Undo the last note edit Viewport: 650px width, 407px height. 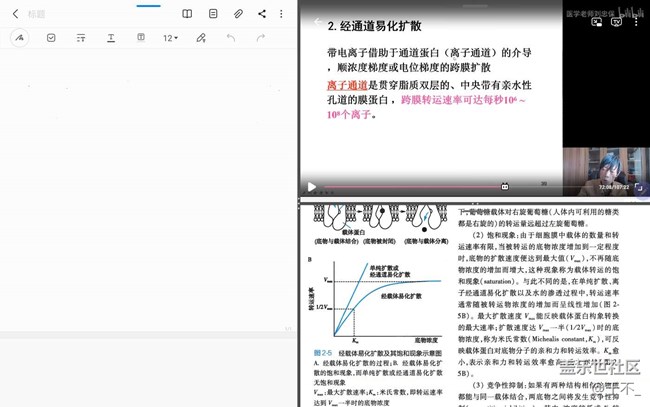pos(231,38)
